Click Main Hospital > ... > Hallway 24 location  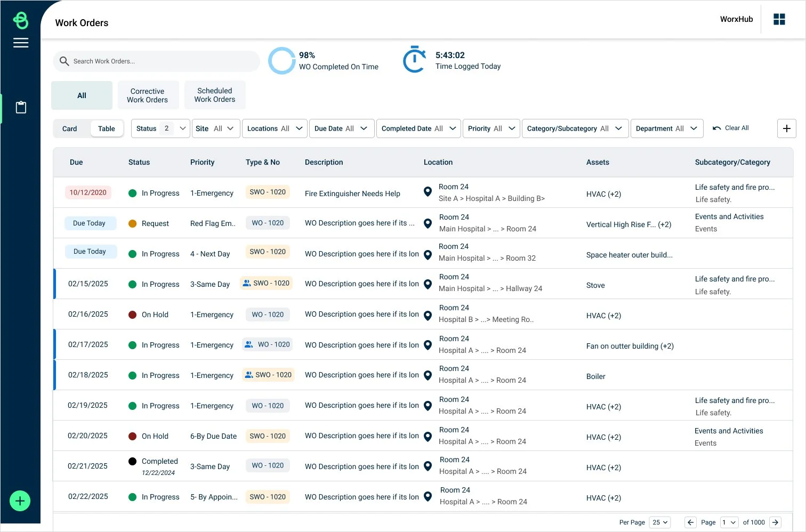(x=490, y=288)
